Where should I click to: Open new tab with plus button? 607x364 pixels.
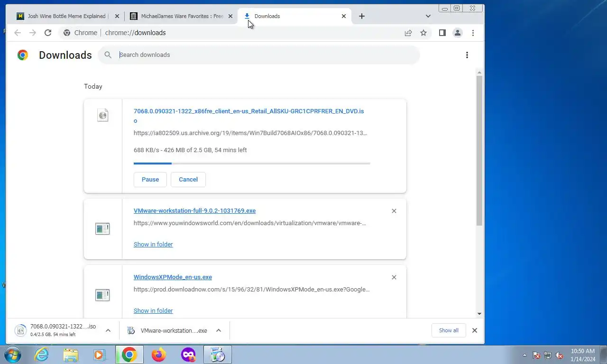coord(362,16)
